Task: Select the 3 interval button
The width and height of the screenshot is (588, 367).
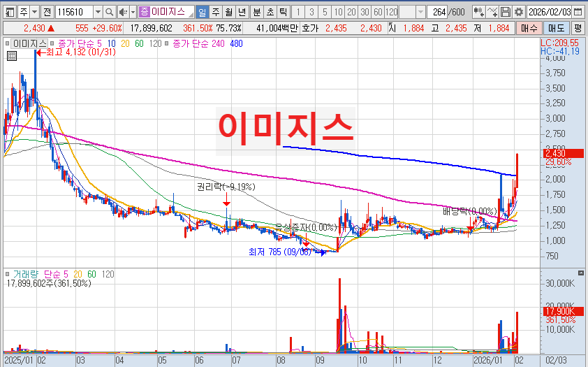Action: 311,13
